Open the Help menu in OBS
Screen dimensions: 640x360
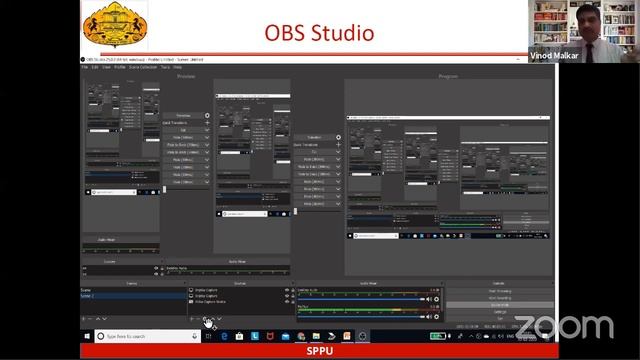click(177, 67)
